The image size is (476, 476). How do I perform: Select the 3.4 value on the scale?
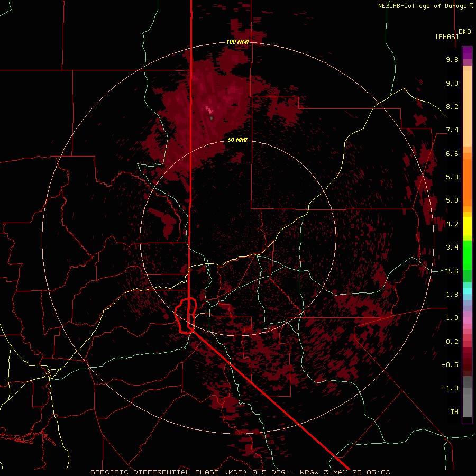tap(452, 248)
